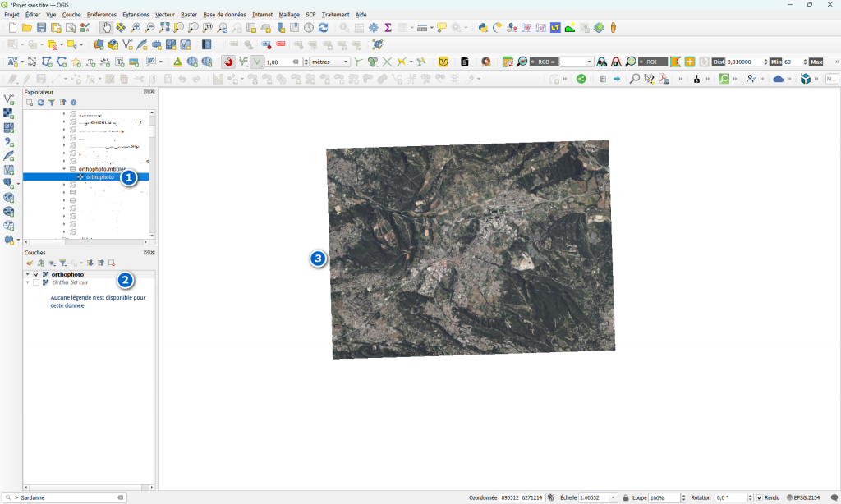Viewport: 841px width, 504px height.
Task: Click the Refresh icon in main toolbar
Action: click(323, 28)
